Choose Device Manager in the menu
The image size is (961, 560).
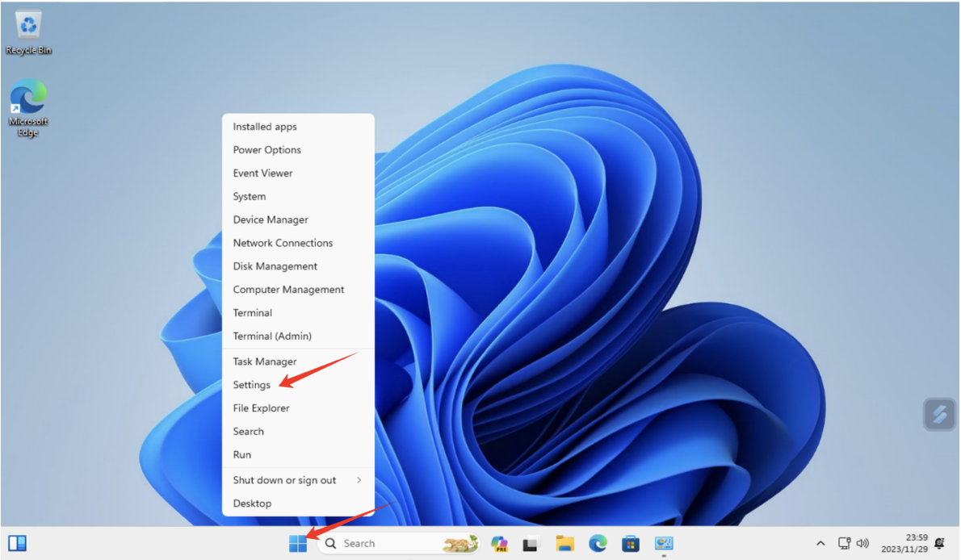271,219
